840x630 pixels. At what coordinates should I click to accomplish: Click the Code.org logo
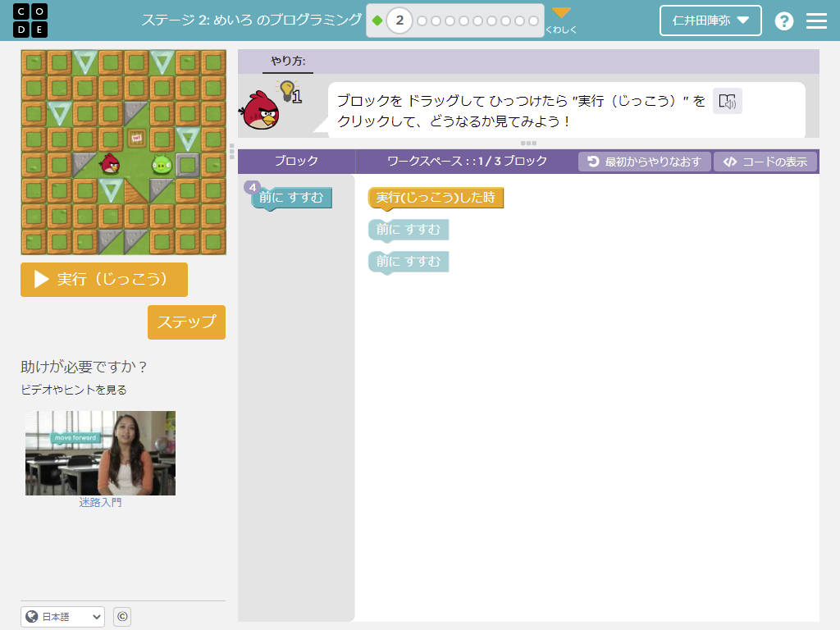(30, 21)
